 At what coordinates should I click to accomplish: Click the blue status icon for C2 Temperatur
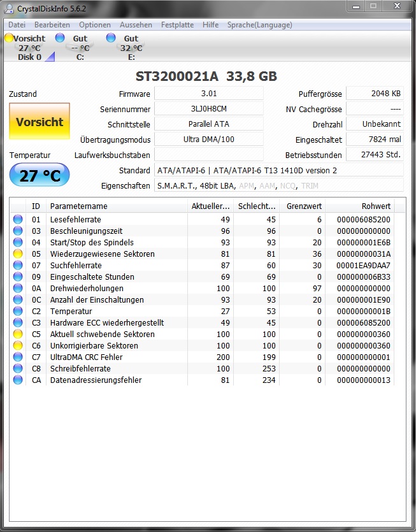[x=18, y=311]
